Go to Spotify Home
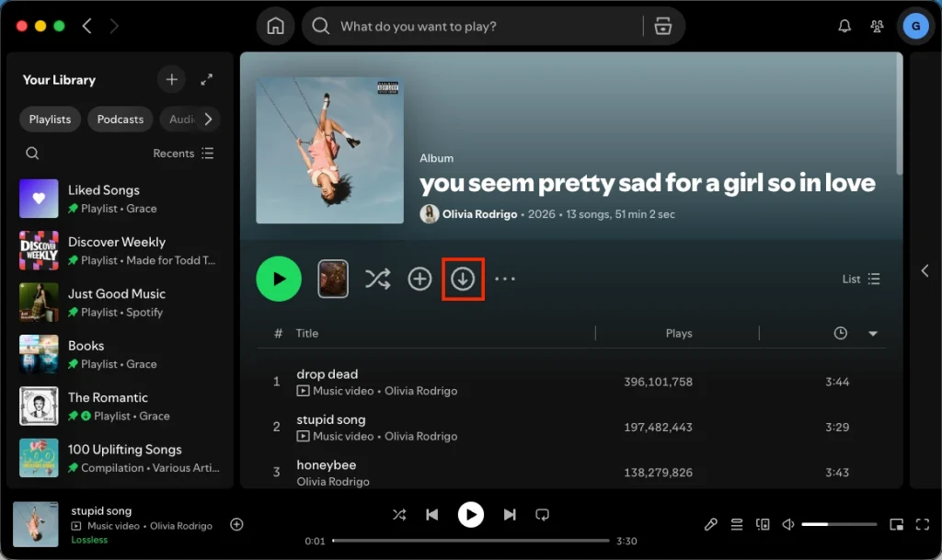Viewport: 942px width, 560px height. pyautogui.click(x=276, y=26)
